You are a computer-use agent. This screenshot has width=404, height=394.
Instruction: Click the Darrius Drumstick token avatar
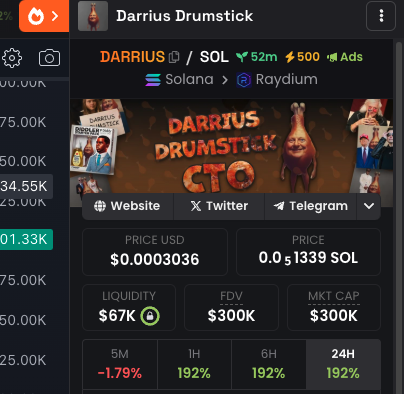pyautogui.click(x=93, y=16)
